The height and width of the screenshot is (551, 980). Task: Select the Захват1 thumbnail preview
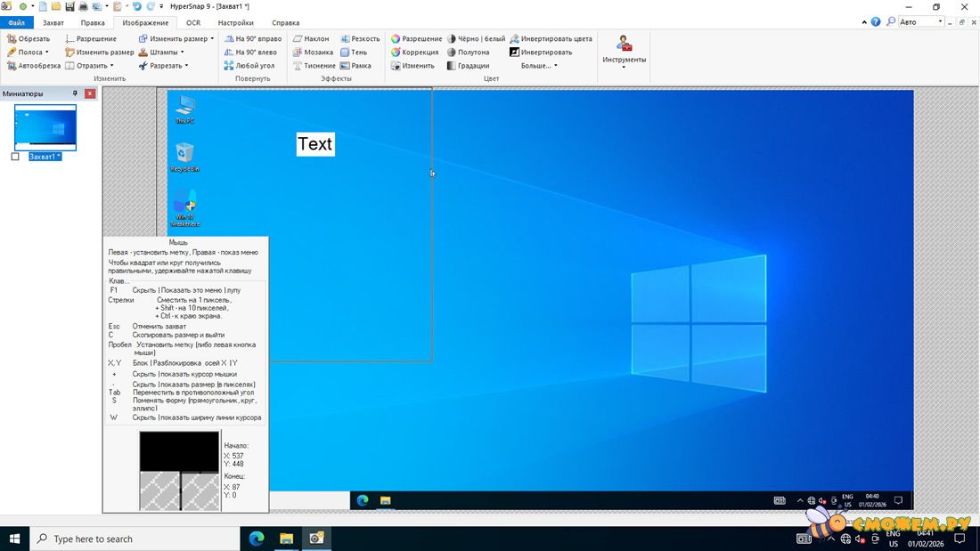[x=45, y=127]
